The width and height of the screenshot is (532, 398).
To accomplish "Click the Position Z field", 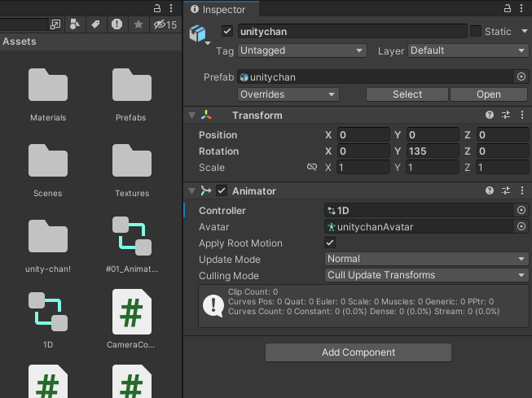I will [503, 135].
